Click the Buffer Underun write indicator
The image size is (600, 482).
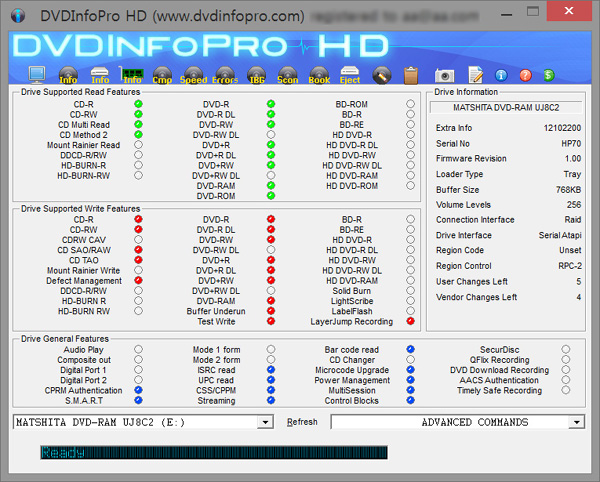[271, 311]
